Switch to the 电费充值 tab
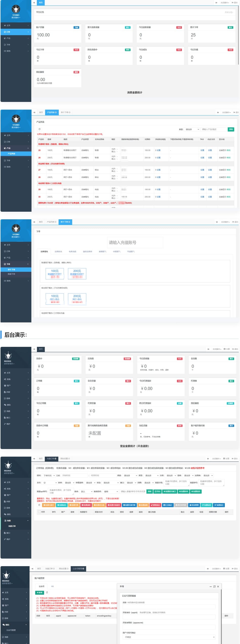 (72, 252)
